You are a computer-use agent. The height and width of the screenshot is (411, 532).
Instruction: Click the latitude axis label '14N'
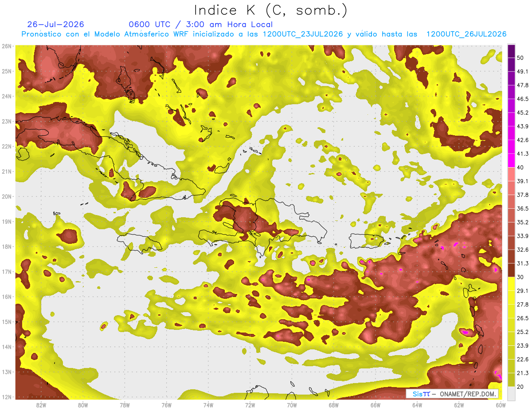pyautogui.click(x=6, y=347)
